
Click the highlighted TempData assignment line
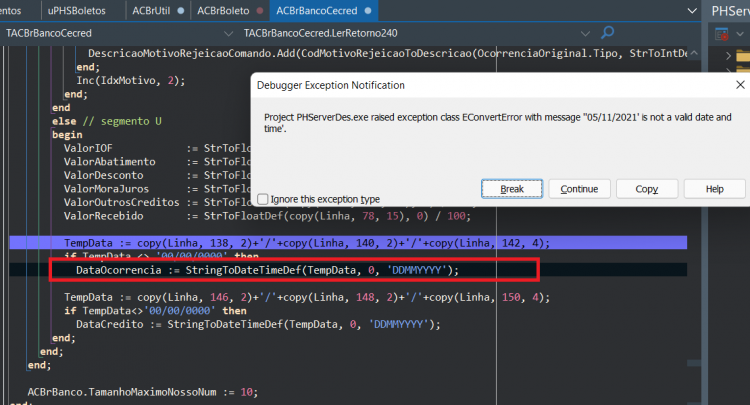348,243
